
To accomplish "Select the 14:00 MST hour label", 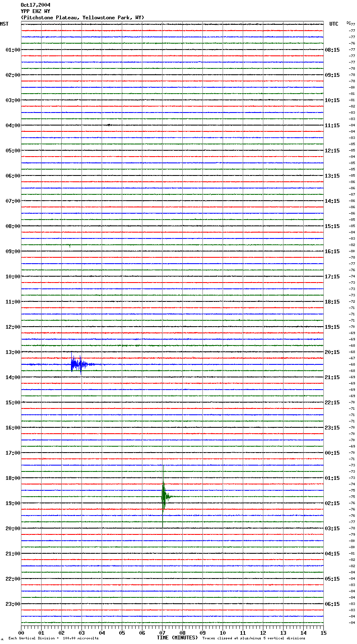I will 13,377.
